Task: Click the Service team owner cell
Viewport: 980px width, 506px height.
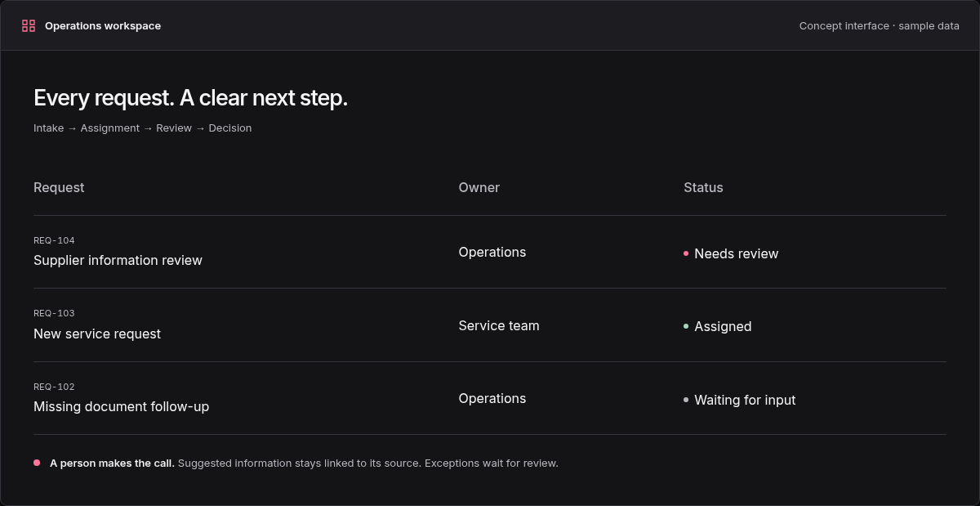Action: 499,325
